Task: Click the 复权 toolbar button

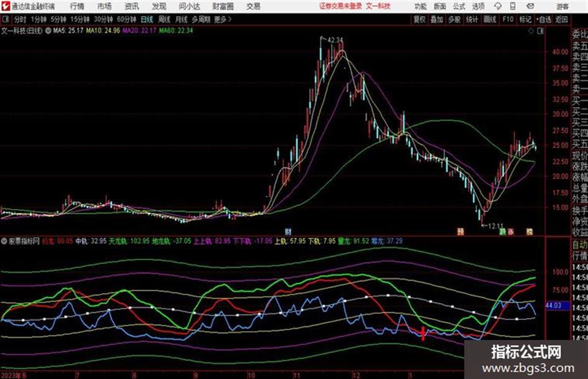Action: 419,19
